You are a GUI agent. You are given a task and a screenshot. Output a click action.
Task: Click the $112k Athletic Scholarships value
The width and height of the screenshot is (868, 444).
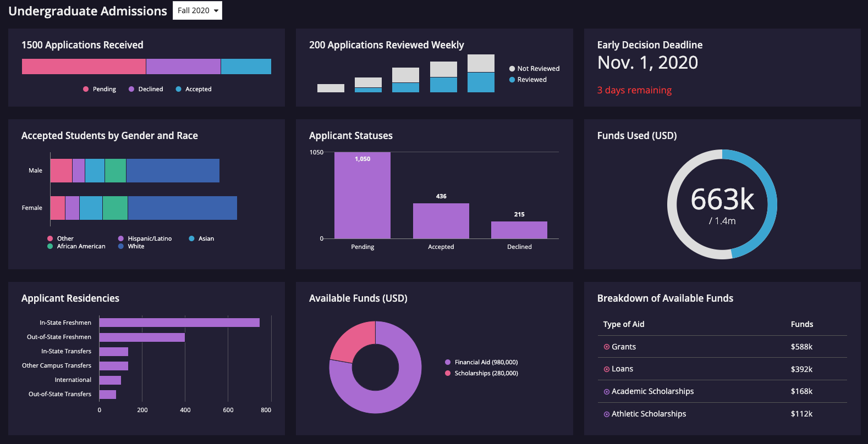point(801,414)
